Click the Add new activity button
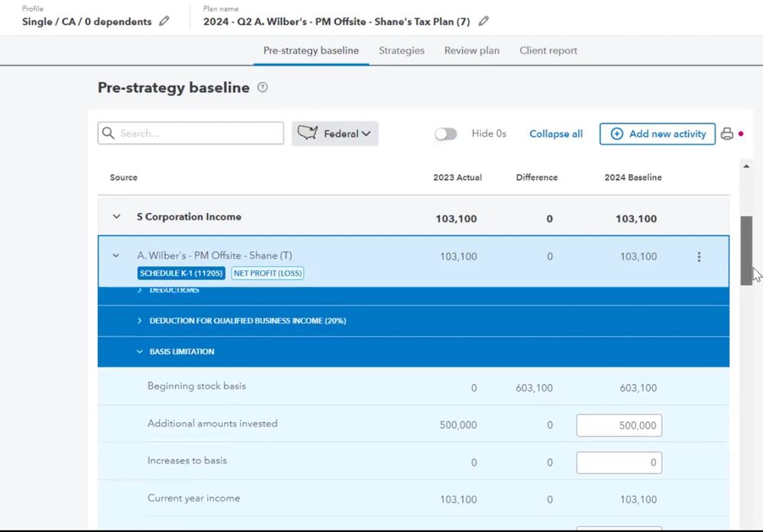763x532 pixels. pos(657,134)
